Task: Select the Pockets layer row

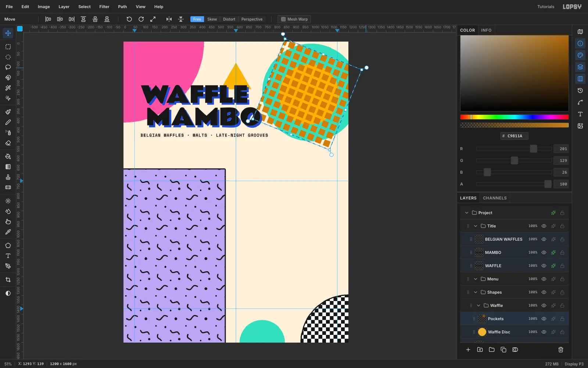Action: [x=514, y=319]
